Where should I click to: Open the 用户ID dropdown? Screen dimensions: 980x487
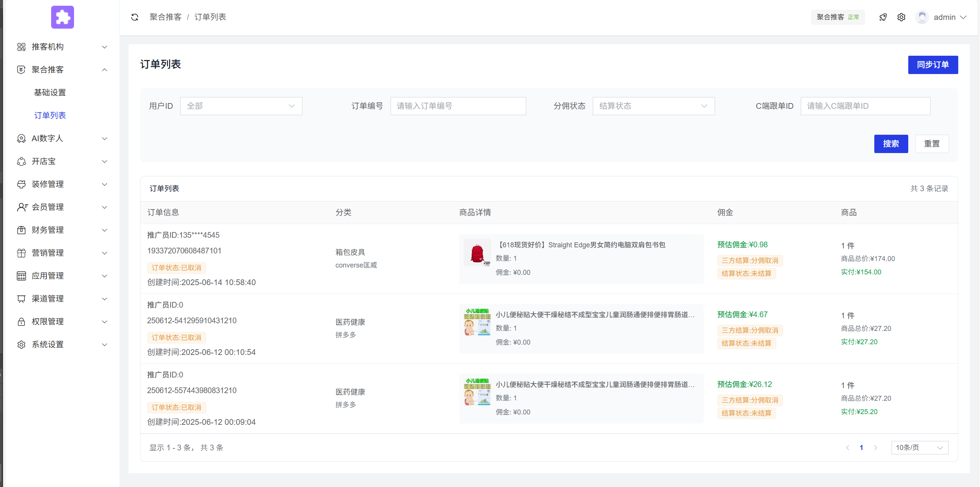[241, 106]
